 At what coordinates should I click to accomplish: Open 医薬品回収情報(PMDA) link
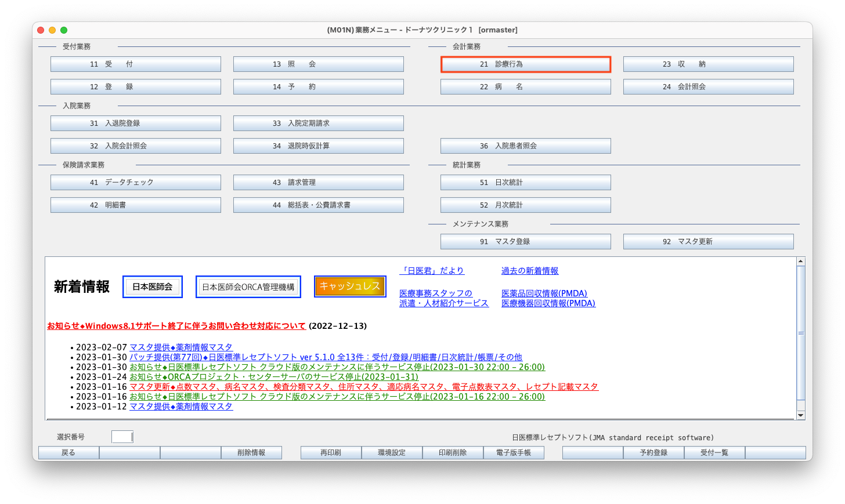(x=544, y=293)
